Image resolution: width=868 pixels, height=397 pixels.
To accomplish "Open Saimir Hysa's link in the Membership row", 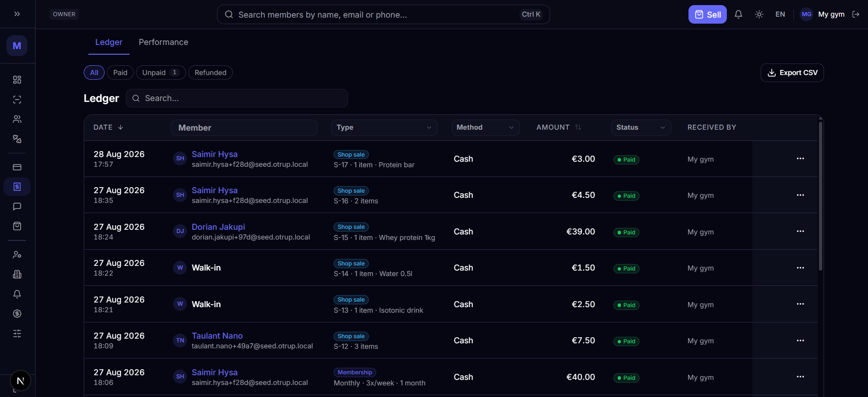I will click(x=215, y=372).
